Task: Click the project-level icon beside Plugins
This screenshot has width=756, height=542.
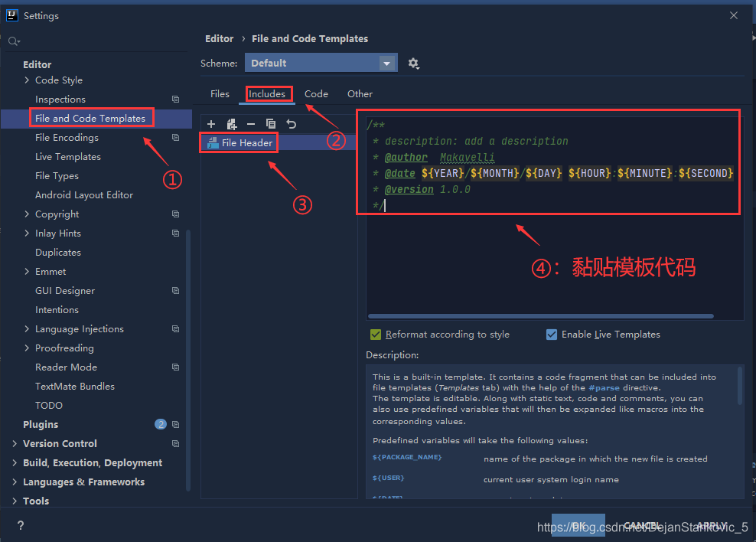Action: 175,424
